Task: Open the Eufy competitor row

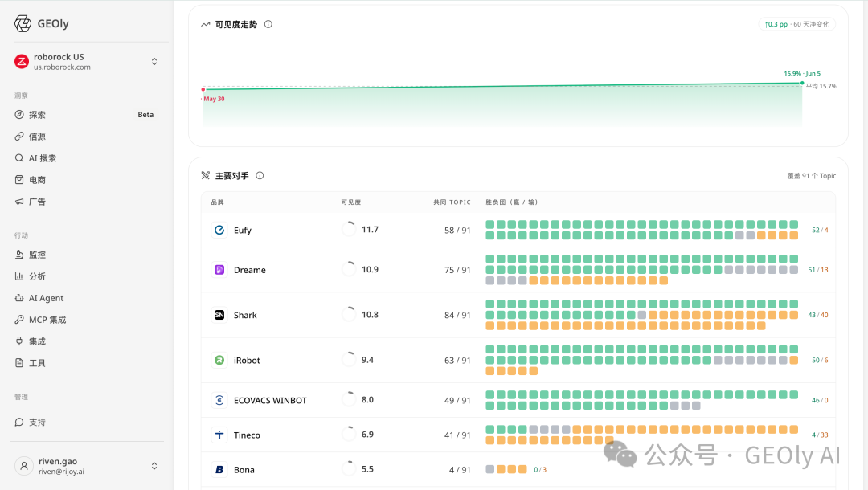Action: [x=518, y=230]
